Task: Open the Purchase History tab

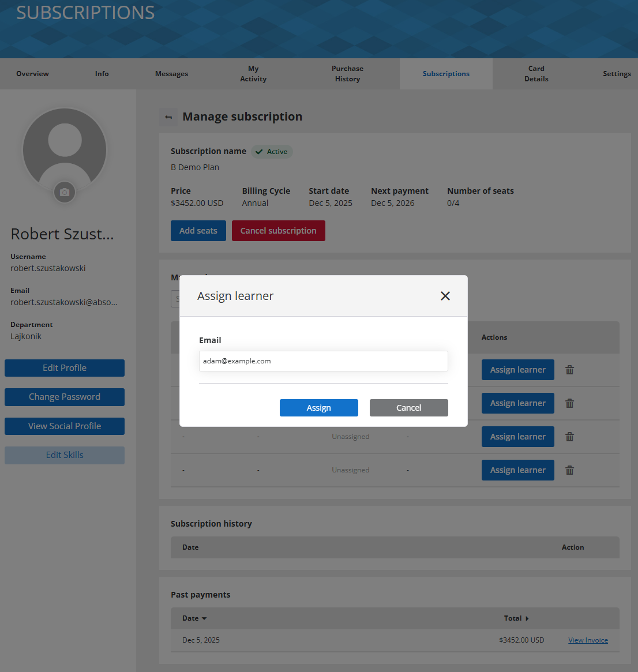Action: 347,74
